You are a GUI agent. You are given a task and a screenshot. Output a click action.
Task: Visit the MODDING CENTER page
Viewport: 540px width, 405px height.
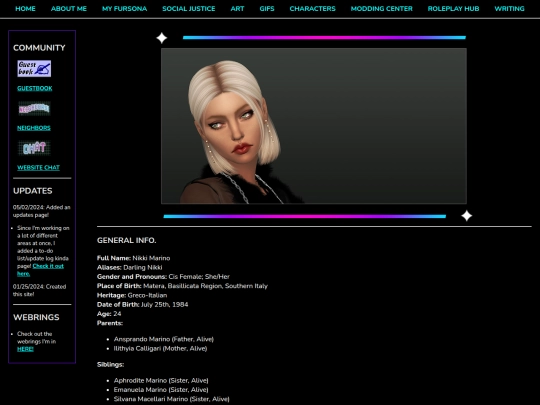(382, 9)
